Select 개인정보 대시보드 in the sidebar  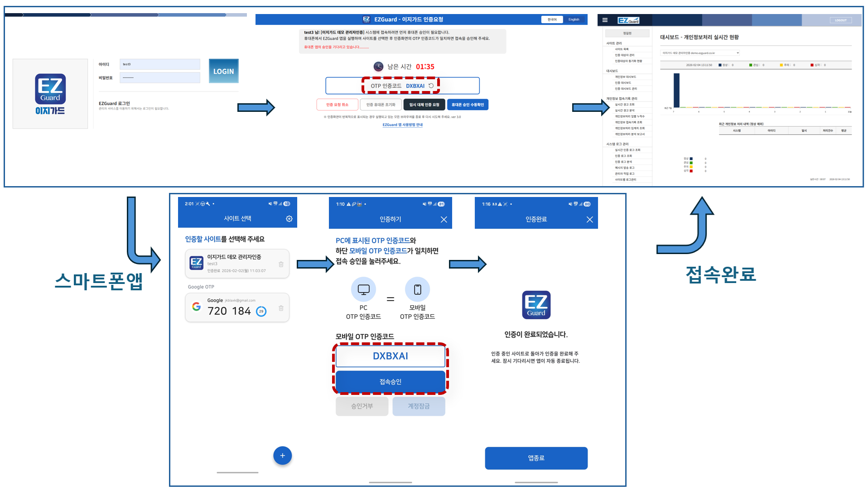tap(625, 77)
